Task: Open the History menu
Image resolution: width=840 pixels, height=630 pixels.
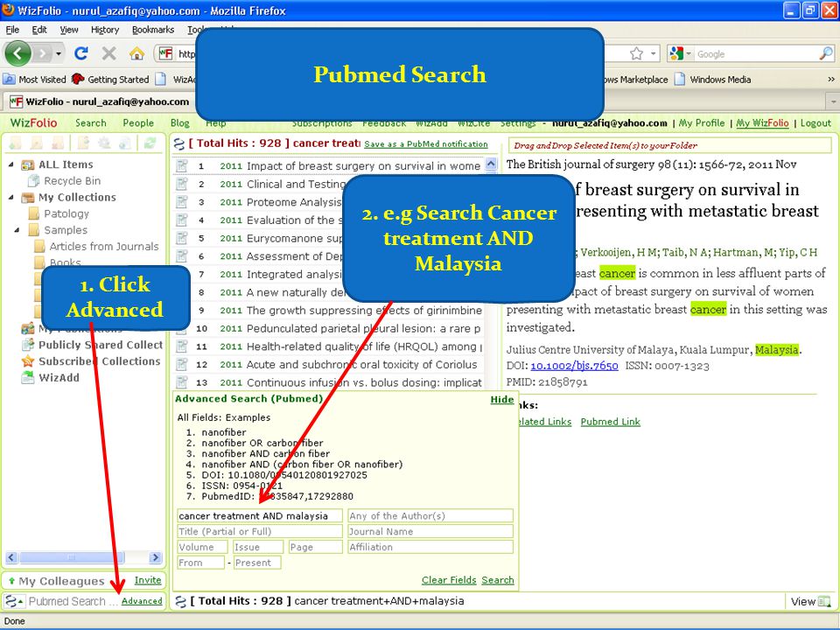Action: pyautogui.click(x=104, y=30)
